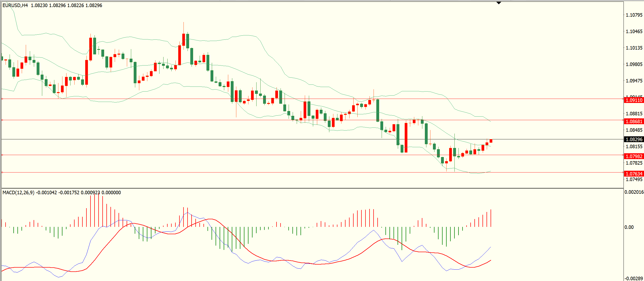644x281 pixels.
Task: Click the right end handle of the 1.09110 line
Action: coord(623,99)
